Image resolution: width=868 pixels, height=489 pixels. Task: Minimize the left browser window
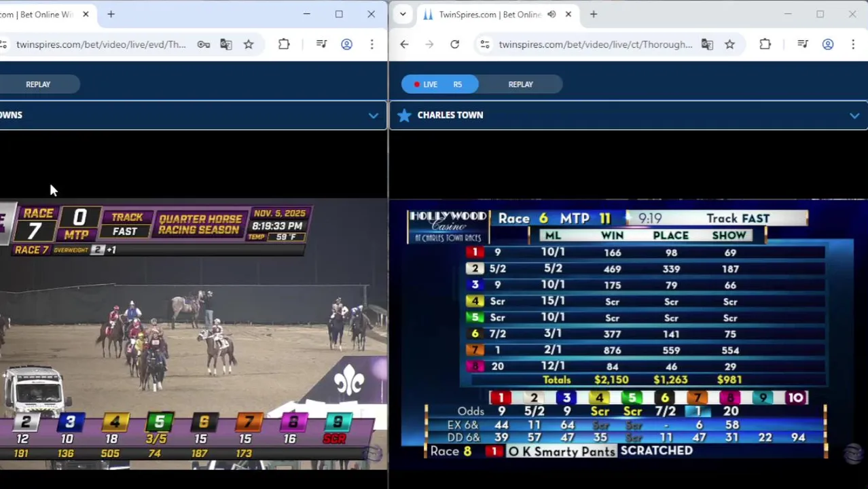point(306,14)
